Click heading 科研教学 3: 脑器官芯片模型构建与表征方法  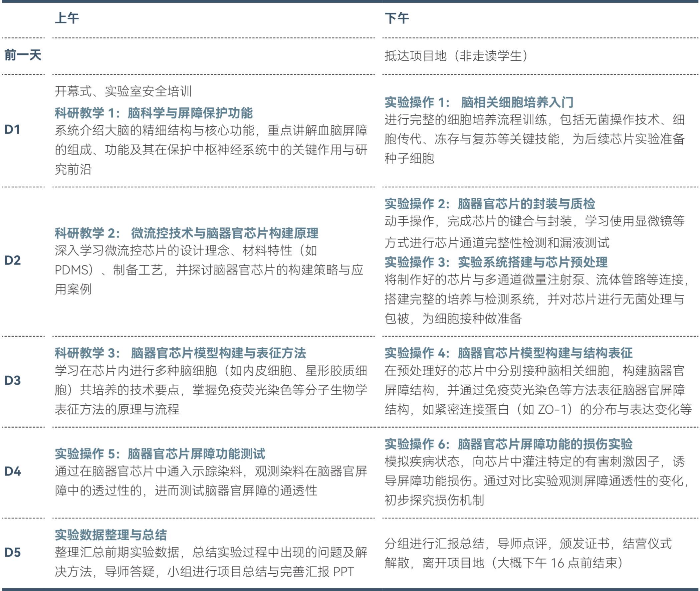pyautogui.click(x=181, y=353)
